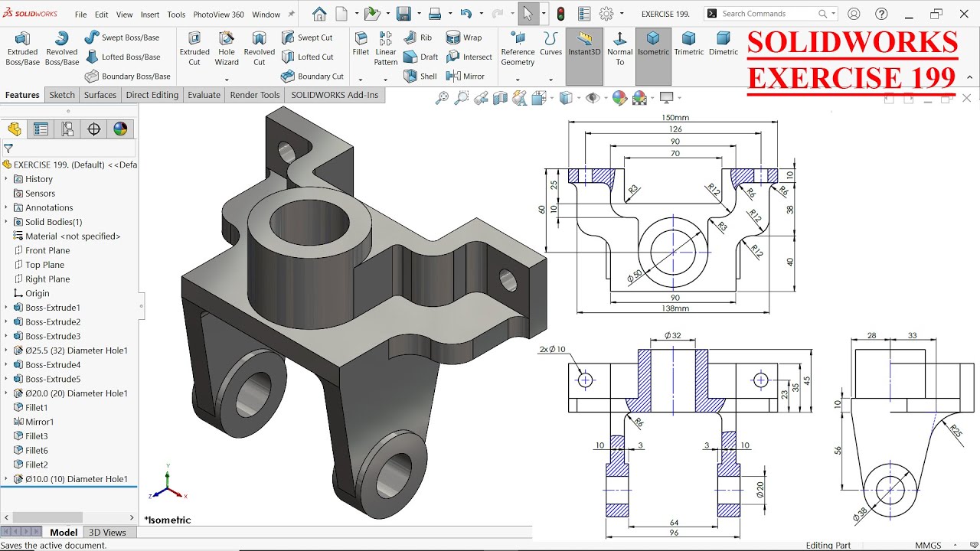Toggle the Select arrow tool
The image size is (980, 551).
[x=528, y=14]
